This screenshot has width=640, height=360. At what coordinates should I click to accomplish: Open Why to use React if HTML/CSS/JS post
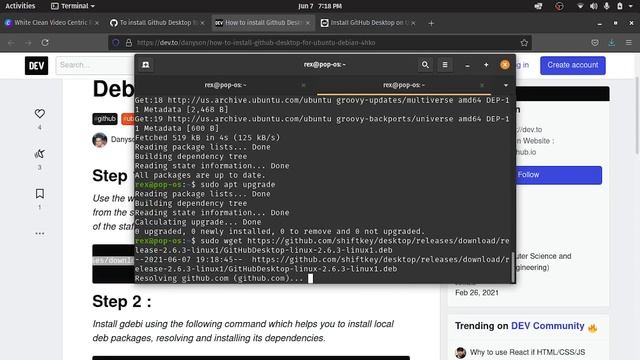pos(527,352)
